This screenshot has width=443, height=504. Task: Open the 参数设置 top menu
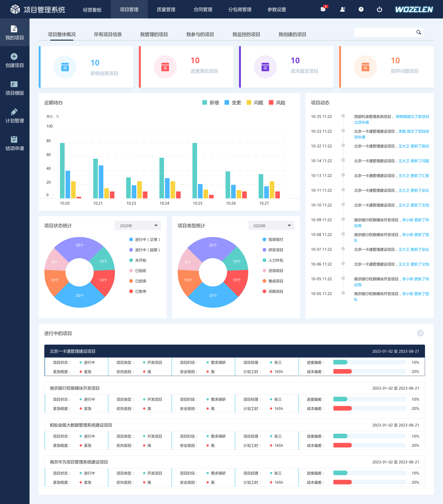(277, 9)
